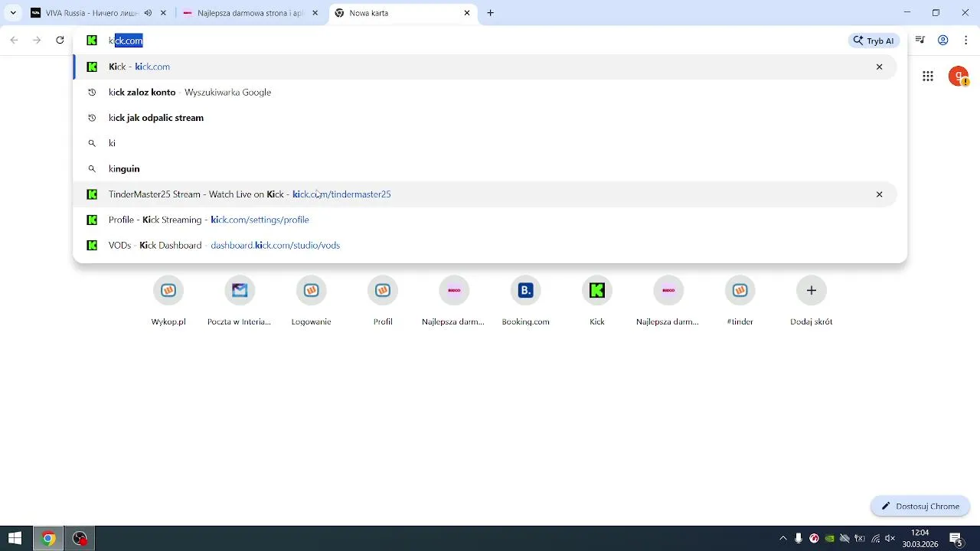Click the Dostosuj Chrome button
980x551 pixels.
pyautogui.click(x=920, y=506)
